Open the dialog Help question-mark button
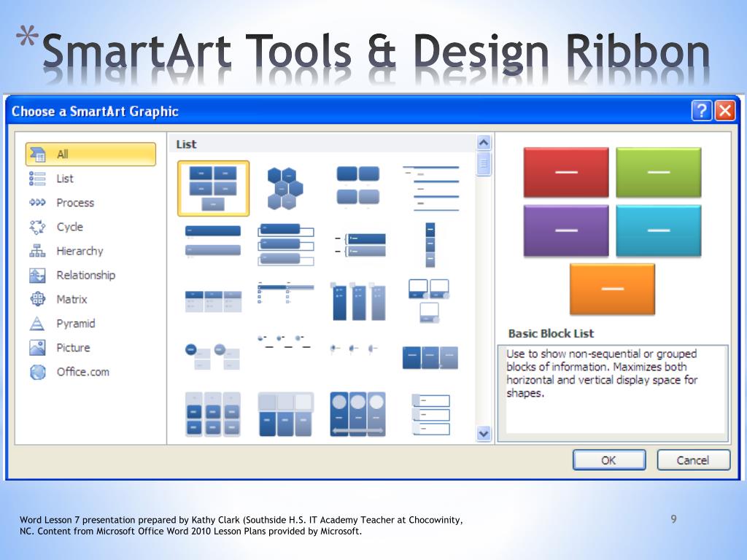 point(701,111)
